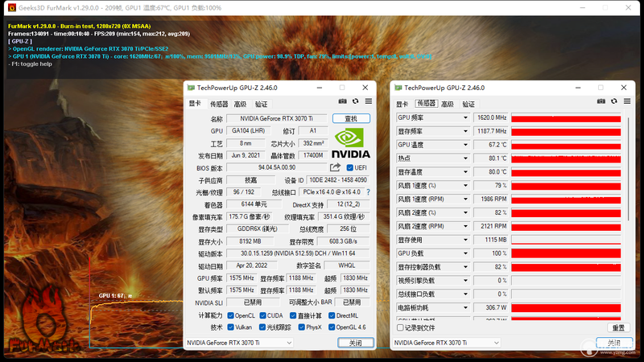Click the screenshot camera icon in left GPU-Z window
Image resolution: width=644 pixels, height=362 pixels.
click(x=343, y=101)
